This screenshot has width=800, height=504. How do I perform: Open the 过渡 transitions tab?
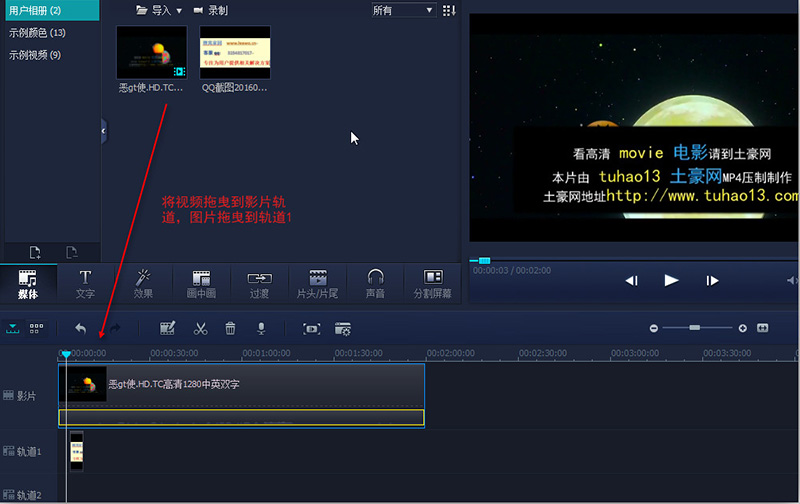(259, 284)
